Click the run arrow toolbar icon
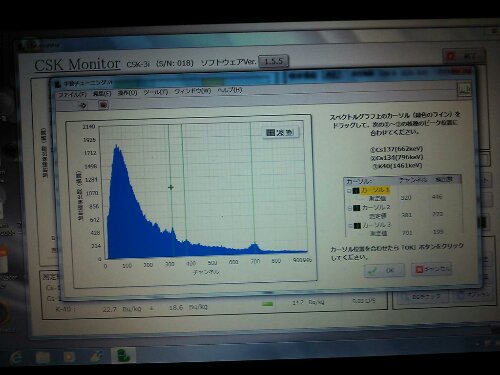 [83, 105]
